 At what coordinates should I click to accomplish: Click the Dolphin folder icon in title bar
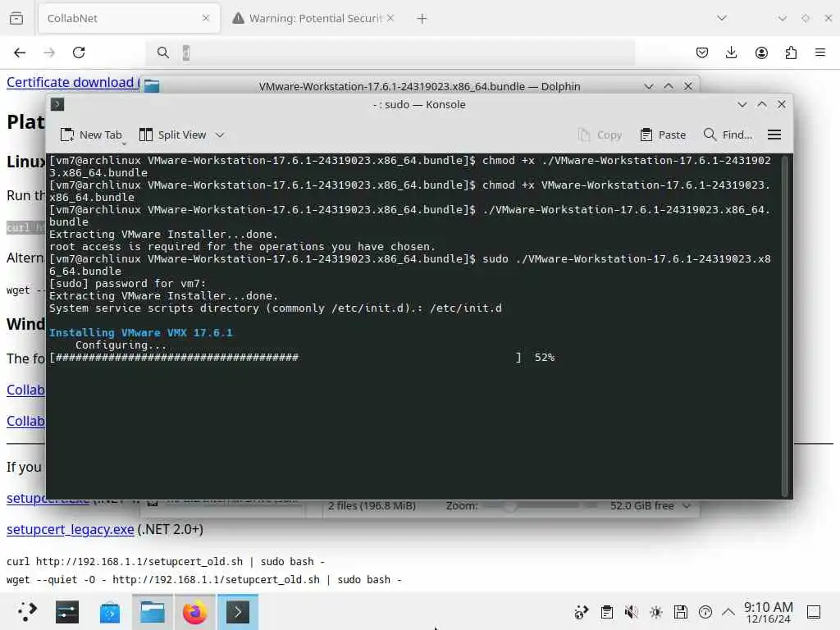(x=152, y=86)
